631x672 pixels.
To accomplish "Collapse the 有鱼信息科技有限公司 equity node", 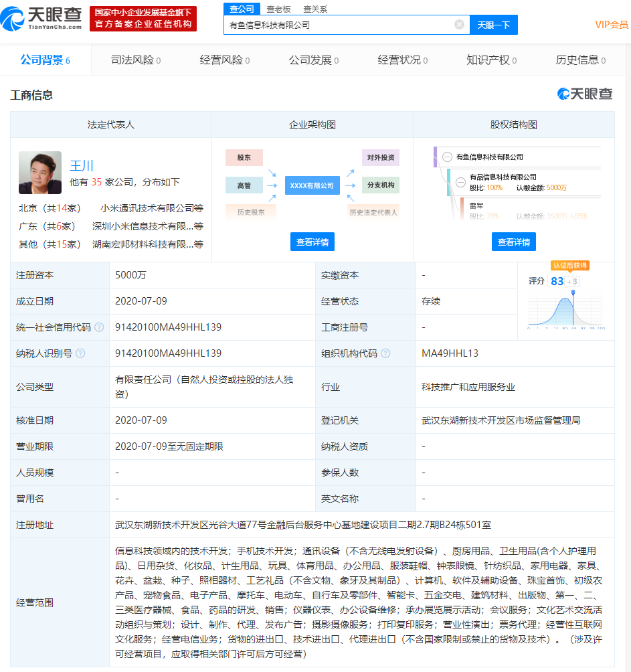I will pos(447,157).
